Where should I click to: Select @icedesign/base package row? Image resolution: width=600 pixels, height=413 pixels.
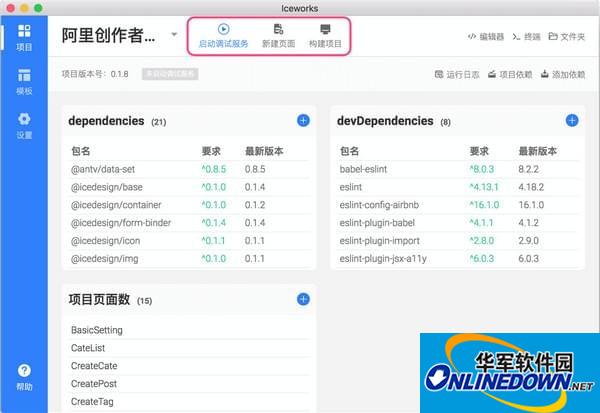(189, 187)
